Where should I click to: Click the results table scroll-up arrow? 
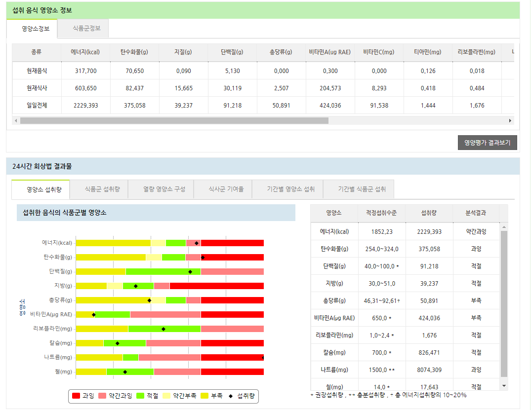coord(504,227)
